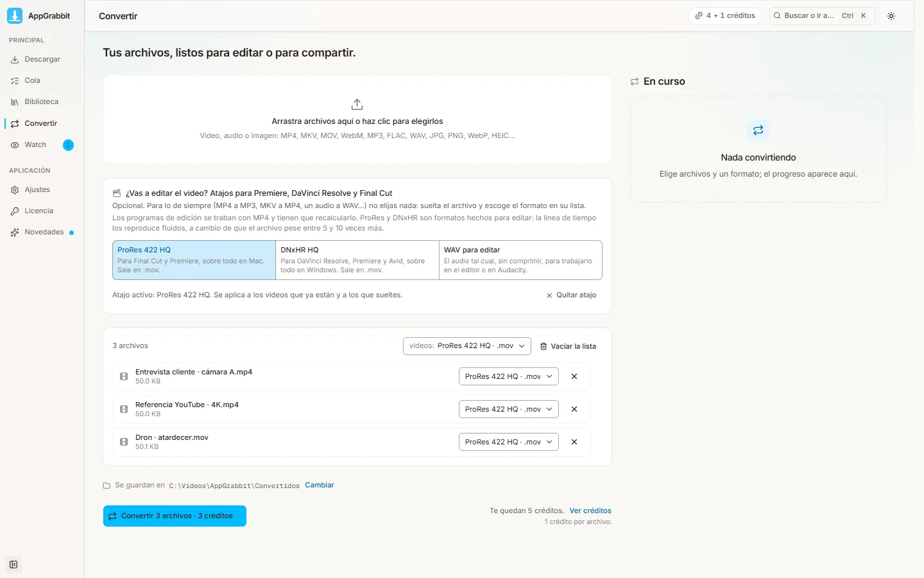The width and height of the screenshot is (924, 578).
Task: Open Ajustes settings page
Action: pos(42,189)
